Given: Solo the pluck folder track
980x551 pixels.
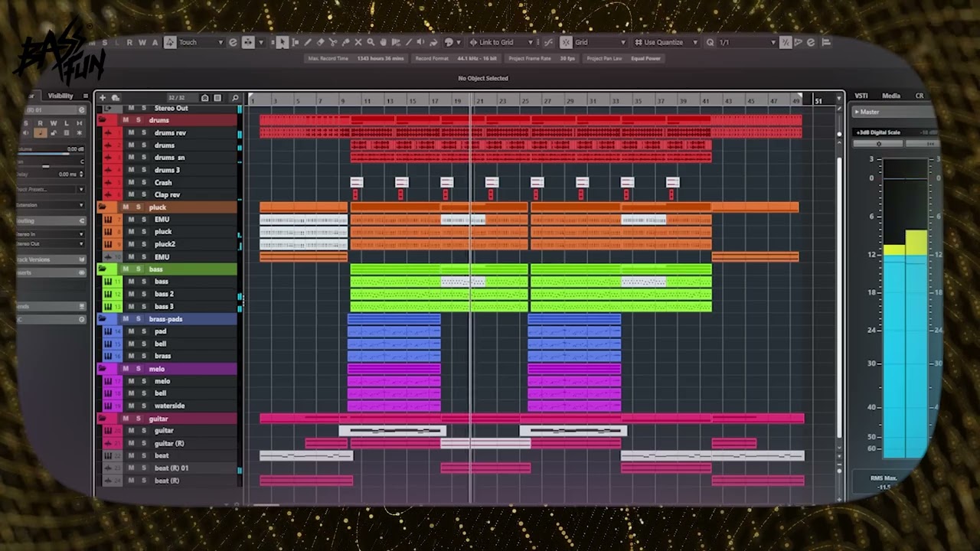Looking at the screenshot, I should [139, 207].
